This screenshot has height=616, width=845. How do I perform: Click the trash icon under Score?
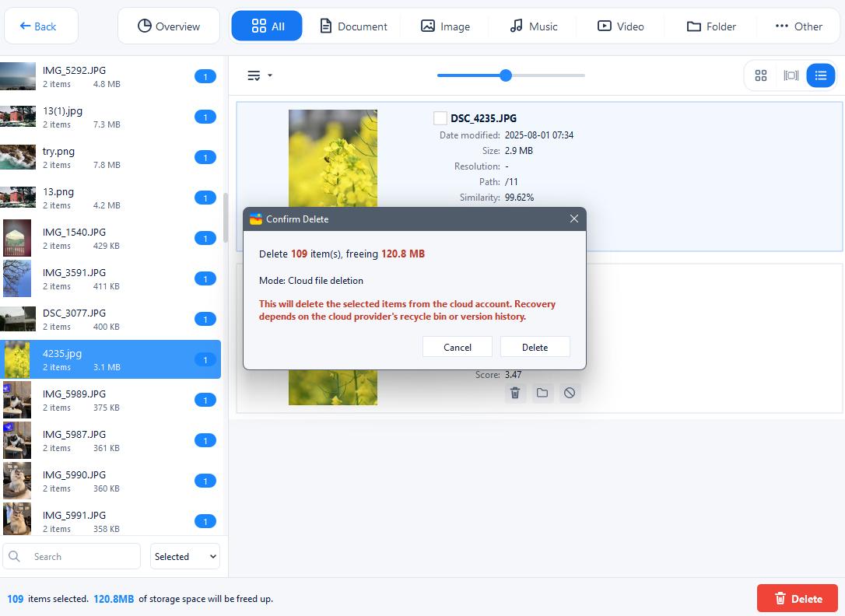(x=515, y=393)
